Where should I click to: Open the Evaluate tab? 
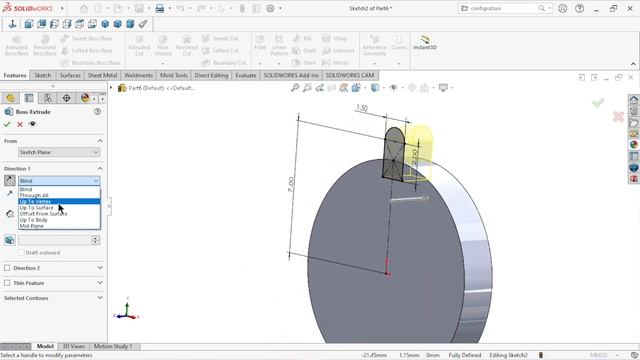pos(246,76)
